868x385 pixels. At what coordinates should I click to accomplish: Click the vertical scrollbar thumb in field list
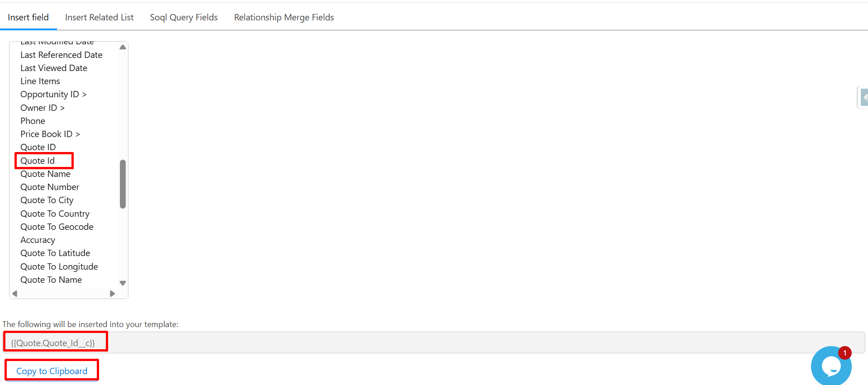(x=123, y=184)
